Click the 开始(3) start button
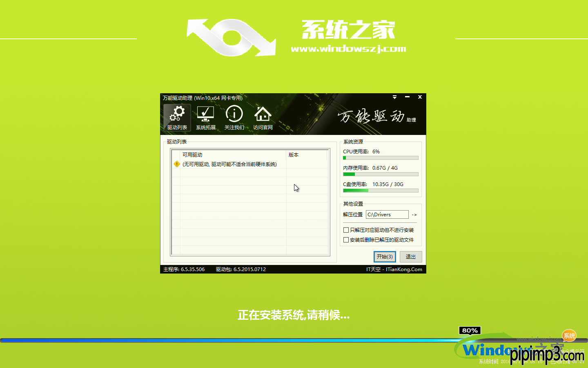This screenshot has height=368, width=588. click(x=385, y=257)
